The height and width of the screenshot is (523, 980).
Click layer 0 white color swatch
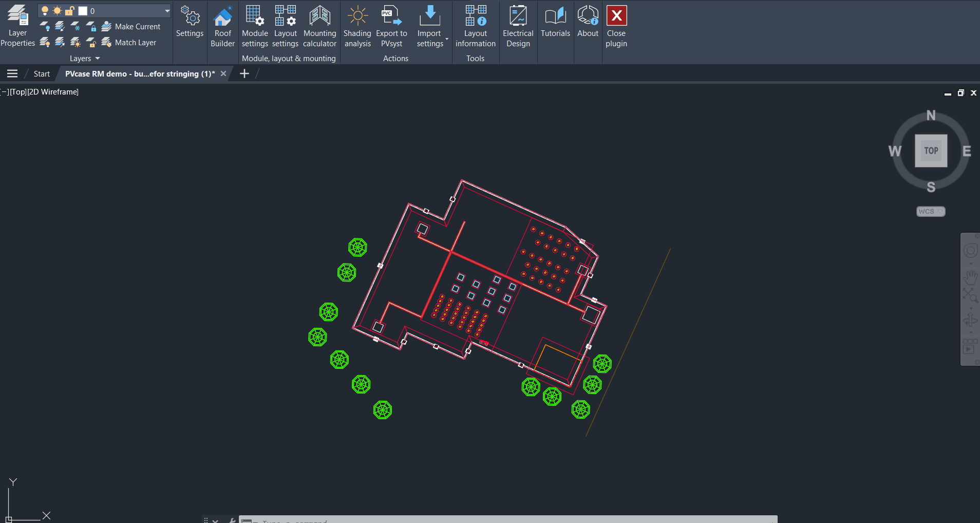83,11
